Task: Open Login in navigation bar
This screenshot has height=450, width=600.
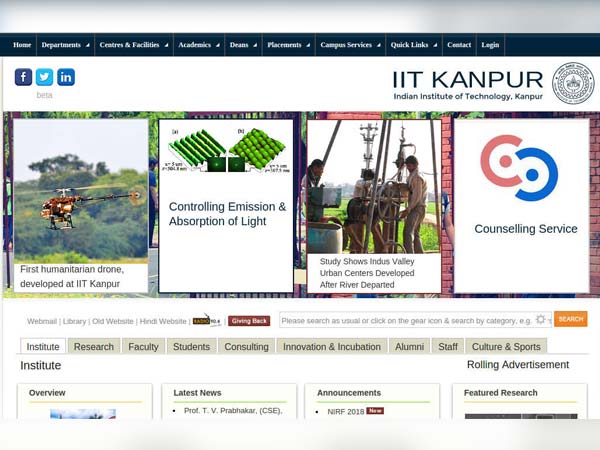Action: pyautogui.click(x=490, y=45)
